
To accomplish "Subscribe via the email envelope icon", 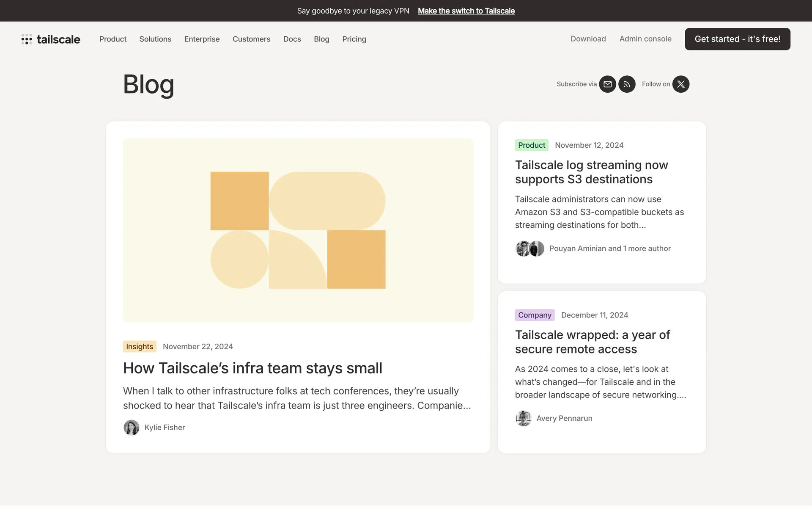I will 607,84.
